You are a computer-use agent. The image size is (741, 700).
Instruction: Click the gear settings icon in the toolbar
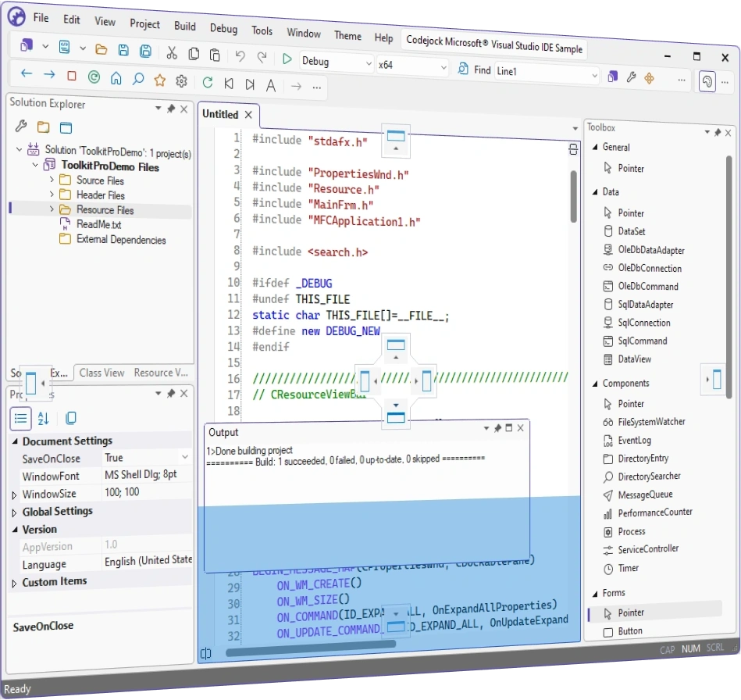pos(181,81)
